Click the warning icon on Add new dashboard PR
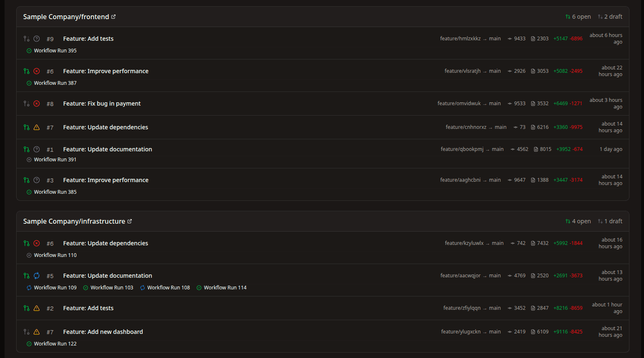 pos(37,332)
